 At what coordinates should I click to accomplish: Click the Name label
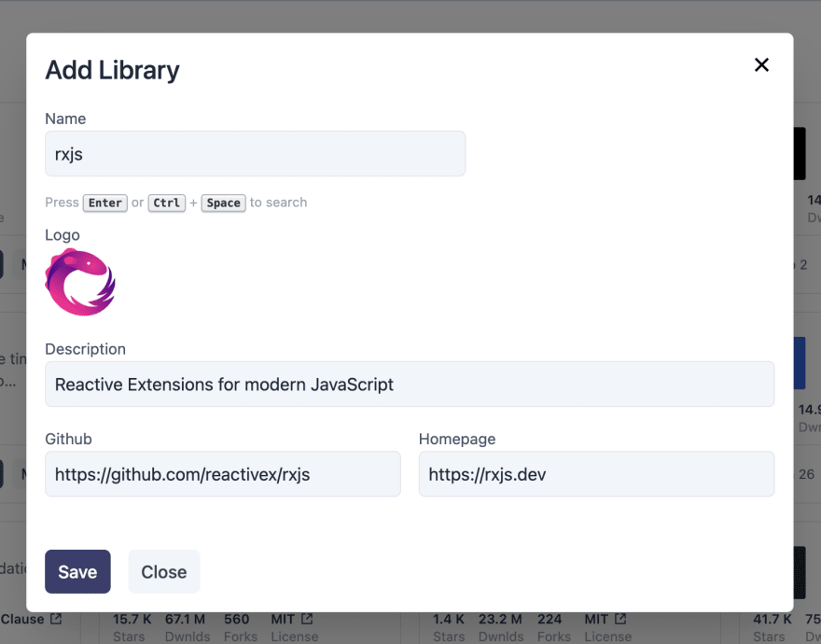click(65, 119)
